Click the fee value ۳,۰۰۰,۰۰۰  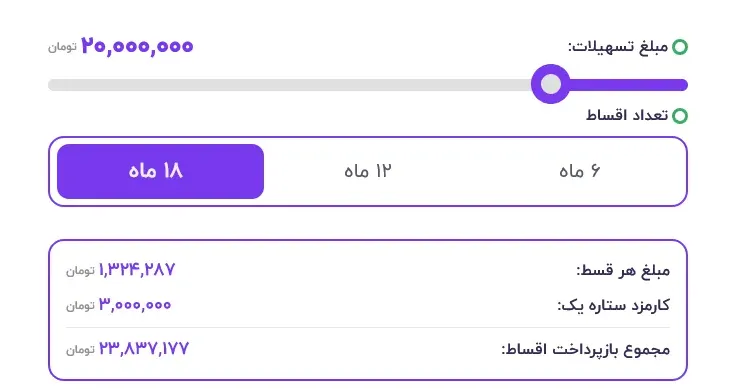tap(135, 305)
